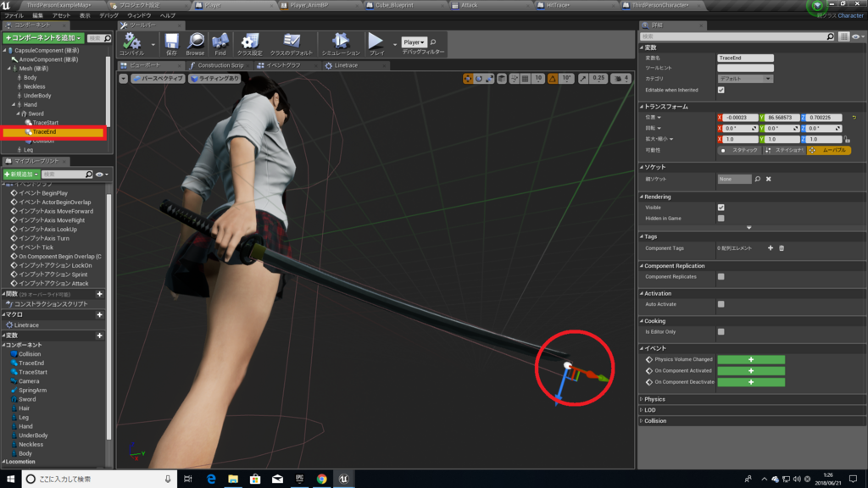Open Class Settings (クラス設定) icon
Viewport: 868px width, 488px height.
point(250,42)
